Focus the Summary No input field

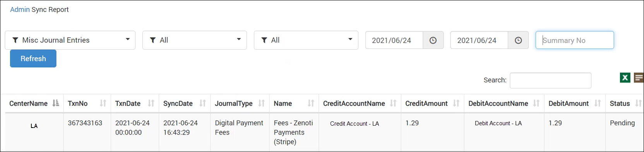[575, 40]
